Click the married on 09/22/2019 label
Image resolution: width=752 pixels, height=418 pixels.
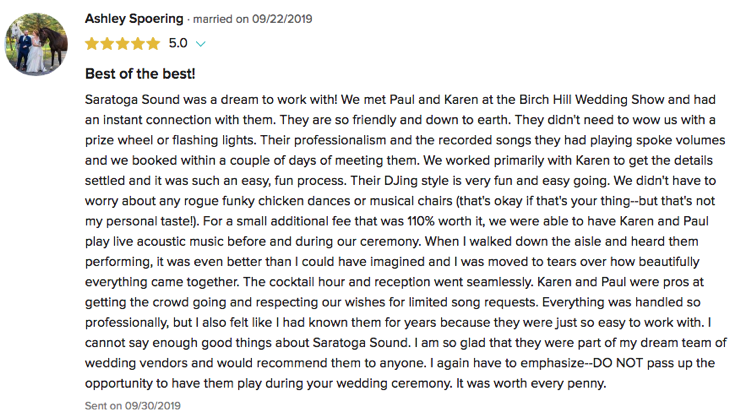pos(252,19)
